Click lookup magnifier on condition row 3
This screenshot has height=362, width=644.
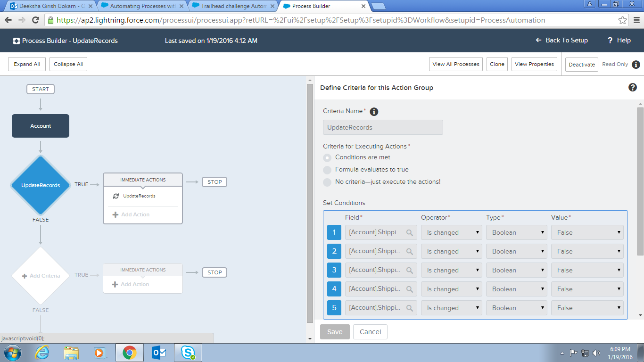[410, 270]
